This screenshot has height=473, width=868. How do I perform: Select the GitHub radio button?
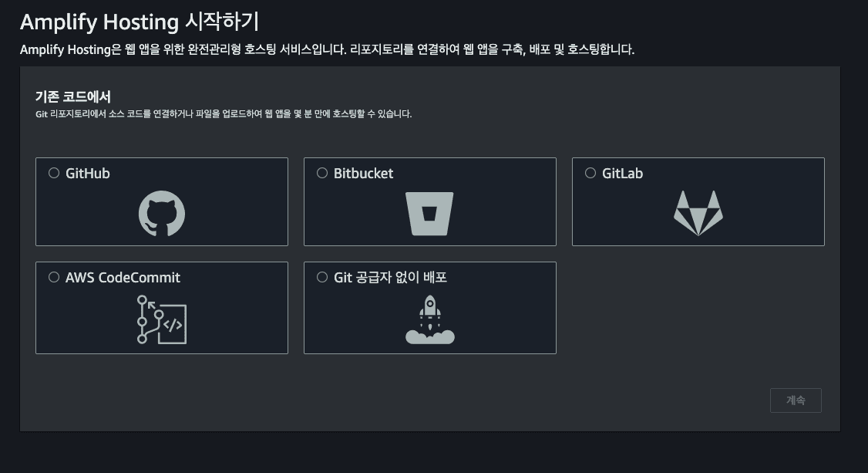click(54, 173)
